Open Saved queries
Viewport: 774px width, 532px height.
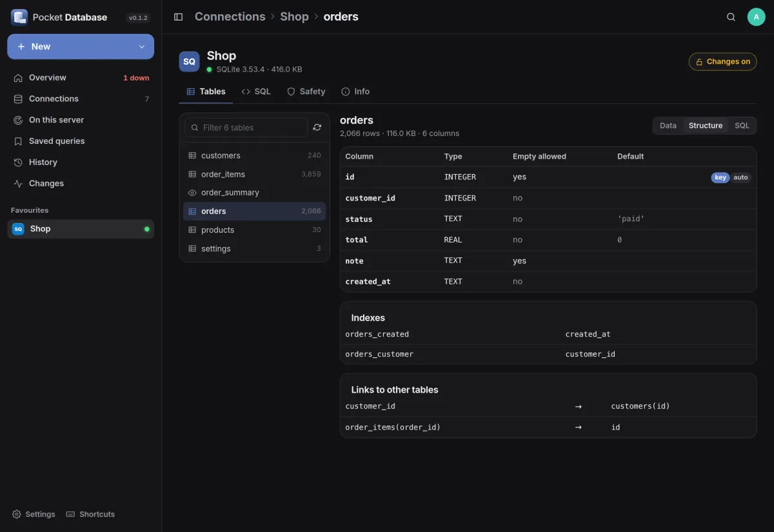pyautogui.click(x=81, y=141)
